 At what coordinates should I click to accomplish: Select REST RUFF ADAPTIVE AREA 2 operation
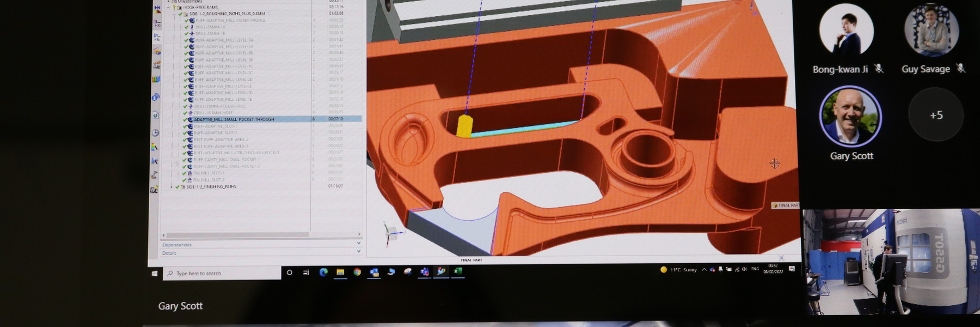221,140
